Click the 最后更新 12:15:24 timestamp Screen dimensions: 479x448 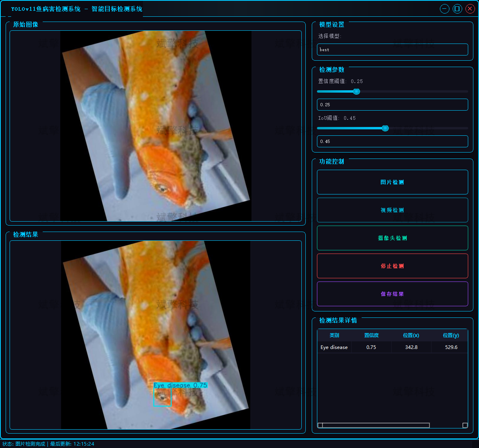[x=72, y=444]
